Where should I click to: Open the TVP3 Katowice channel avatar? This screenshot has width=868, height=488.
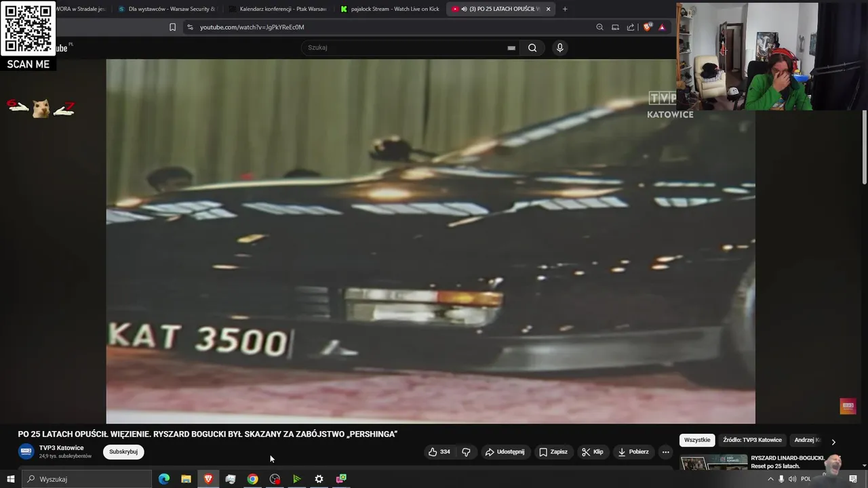pyautogui.click(x=26, y=451)
